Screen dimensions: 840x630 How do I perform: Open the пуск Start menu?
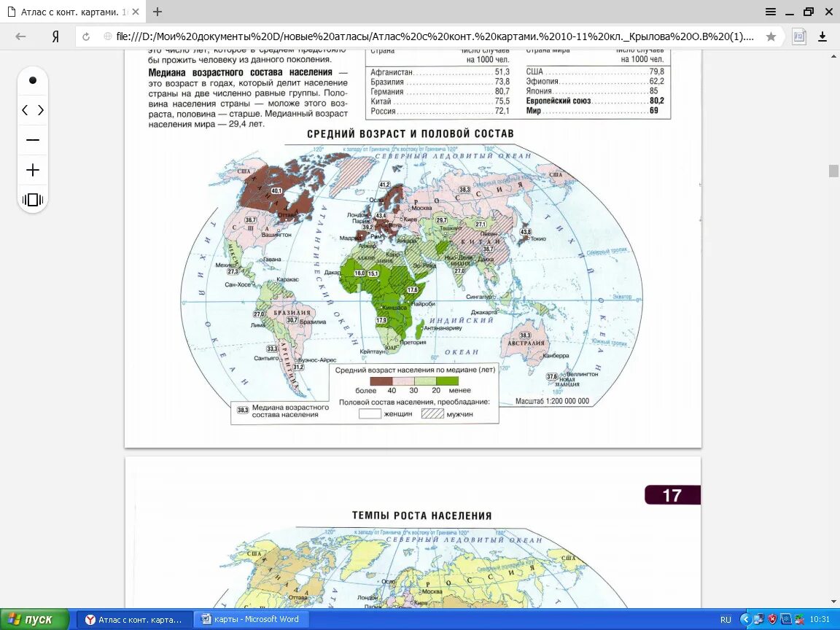pos(34,619)
